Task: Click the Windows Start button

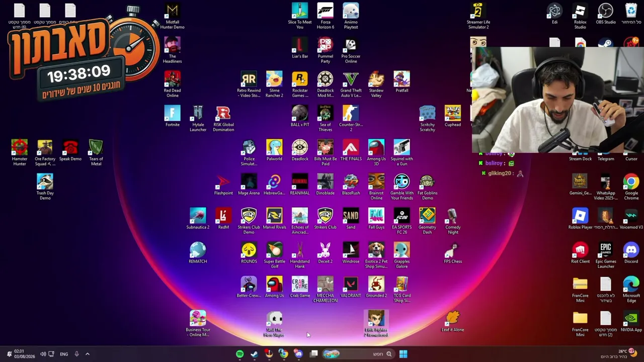Action: coord(403,354)
